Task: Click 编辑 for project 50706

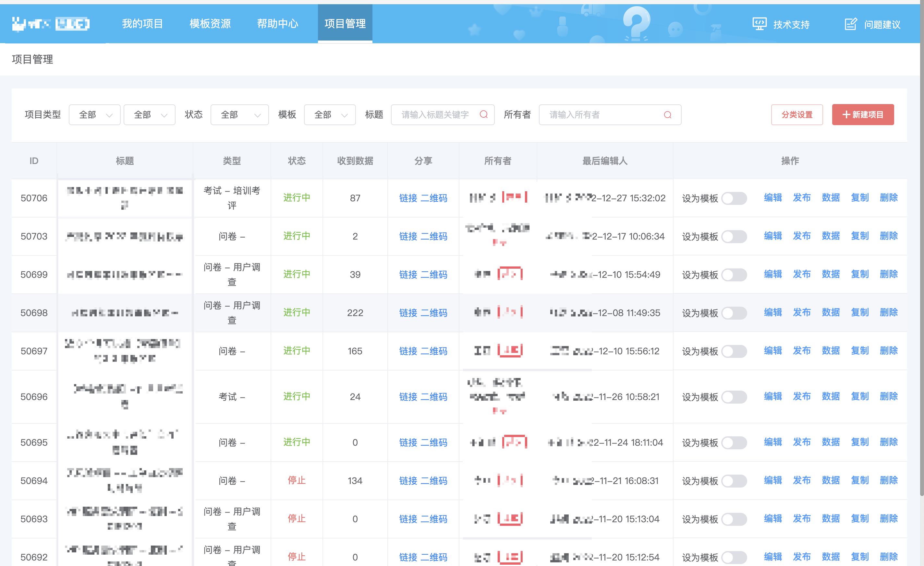Action: pos(773,197)
